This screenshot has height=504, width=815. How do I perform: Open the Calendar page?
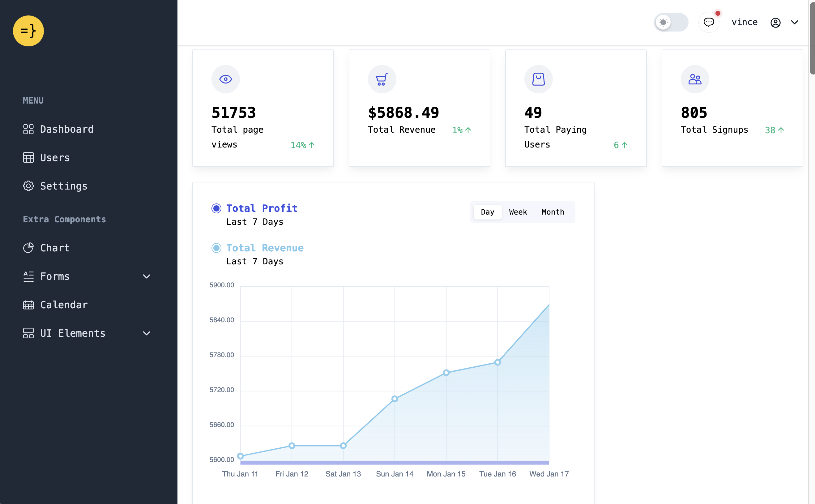[55, 305]
